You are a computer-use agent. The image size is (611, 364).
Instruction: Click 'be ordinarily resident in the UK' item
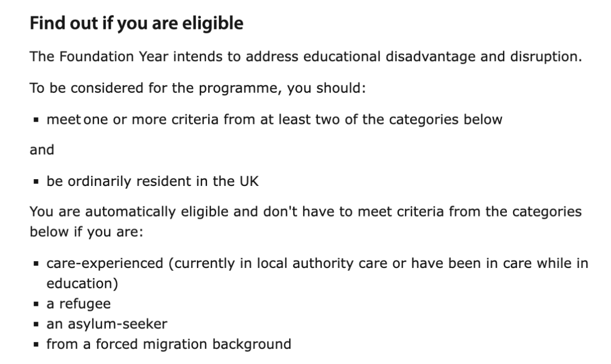[x=153, y=181]
